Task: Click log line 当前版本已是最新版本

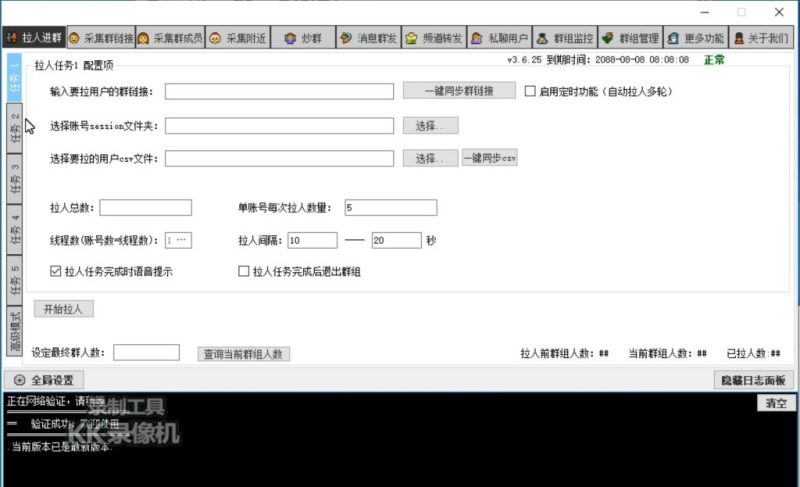Action: 60,447
